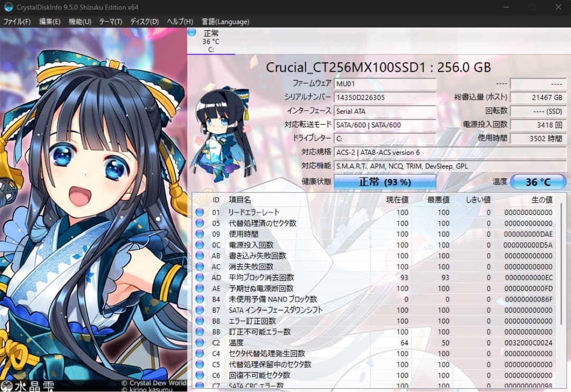Click the 正常 (93%) health status button

385,181
